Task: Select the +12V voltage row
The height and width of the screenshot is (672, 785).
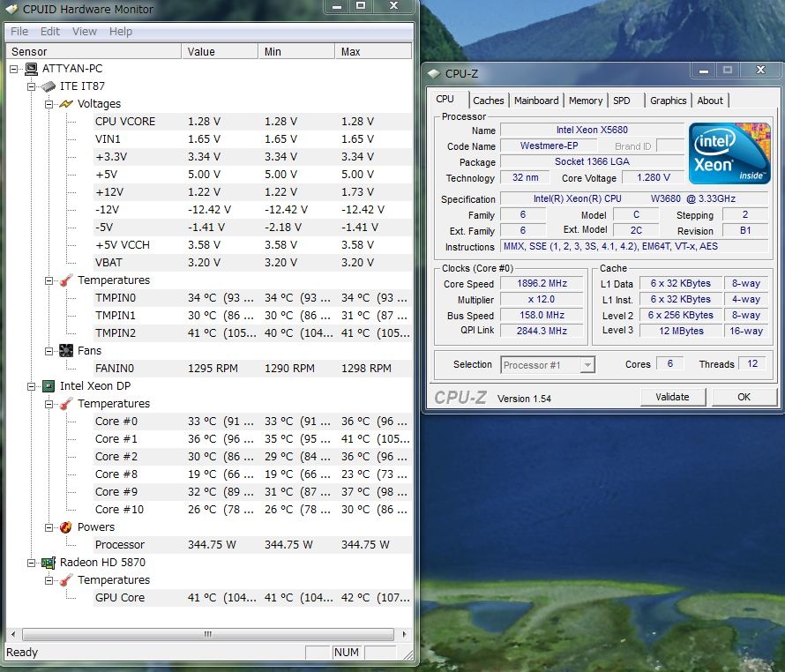Action: click(x=252, y=192)
